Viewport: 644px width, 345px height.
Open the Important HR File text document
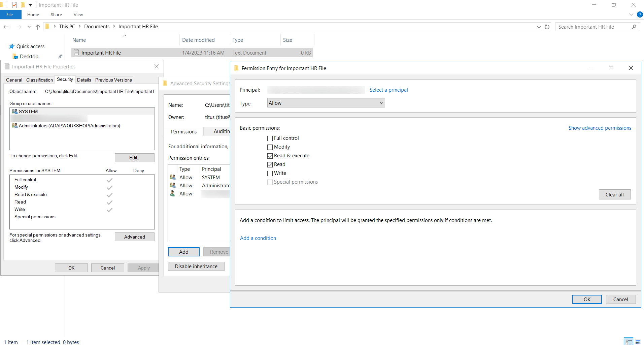click(x=101, y=53)
